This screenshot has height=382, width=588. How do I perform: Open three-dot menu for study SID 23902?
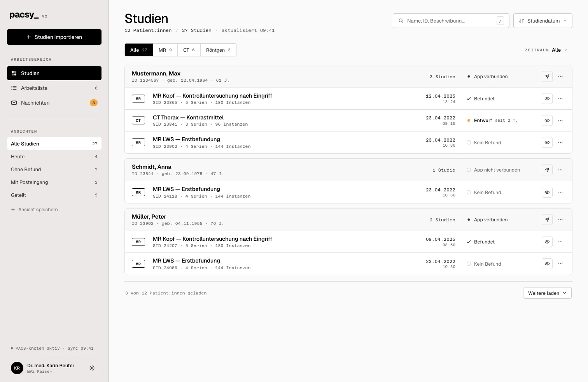tap(560, 142)
